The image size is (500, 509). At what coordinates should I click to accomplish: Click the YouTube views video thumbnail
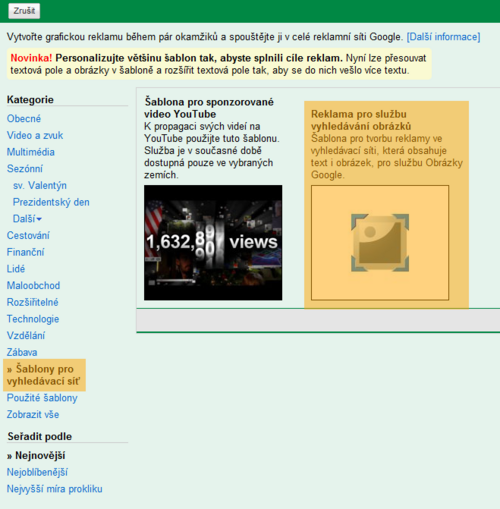pyautogui.click(x=213, y=243)
